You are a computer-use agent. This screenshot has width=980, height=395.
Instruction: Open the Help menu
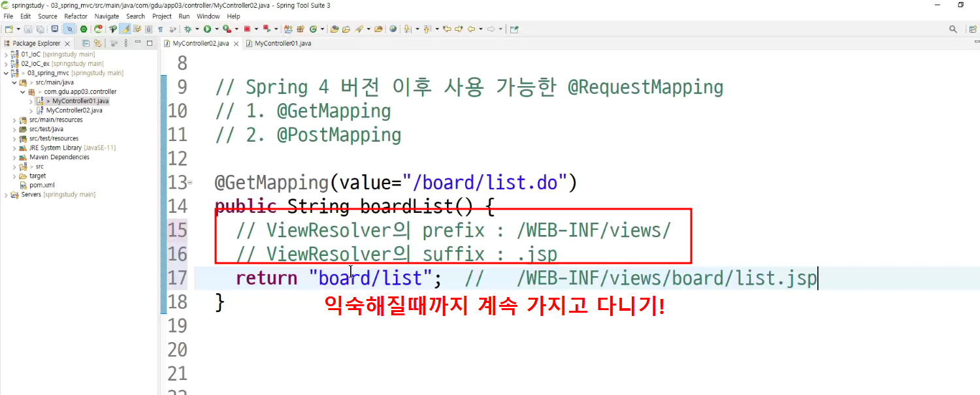233,16
